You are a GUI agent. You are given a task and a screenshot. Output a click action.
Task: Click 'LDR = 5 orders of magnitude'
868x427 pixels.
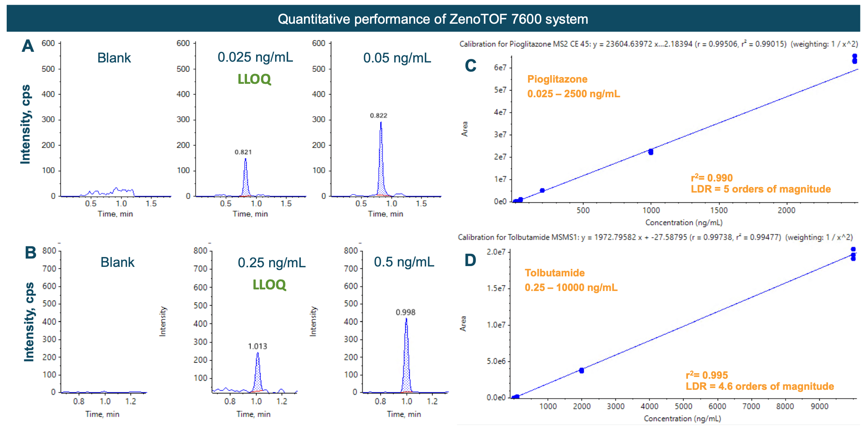[x=761, y=189]
